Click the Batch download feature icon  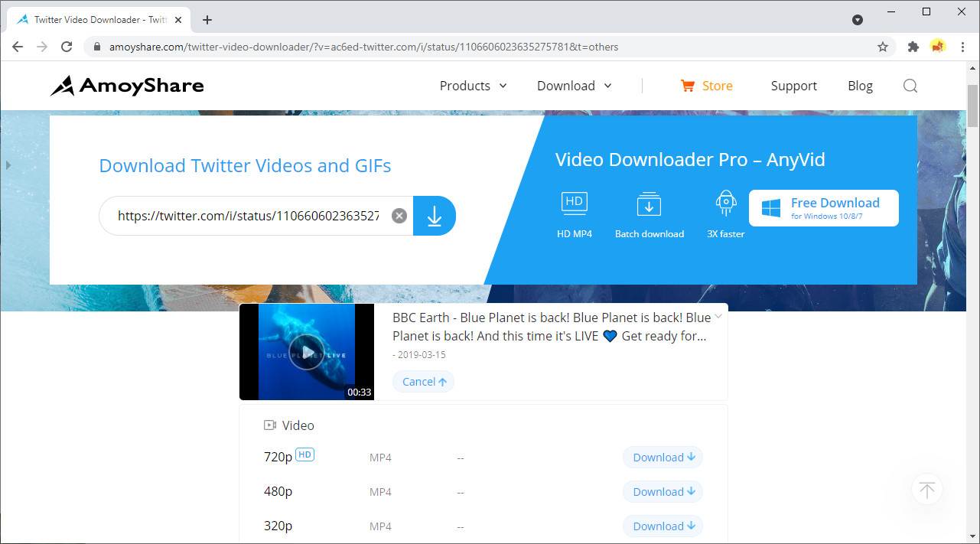[x=649, y=204]
